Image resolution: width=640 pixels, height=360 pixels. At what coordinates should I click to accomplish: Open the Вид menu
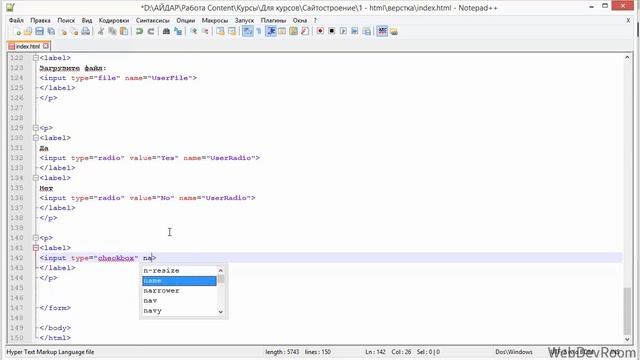coord(87,20)
